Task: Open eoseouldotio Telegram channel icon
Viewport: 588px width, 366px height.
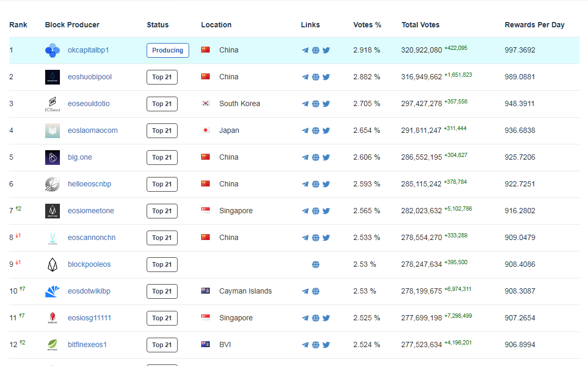Action: 305,104
